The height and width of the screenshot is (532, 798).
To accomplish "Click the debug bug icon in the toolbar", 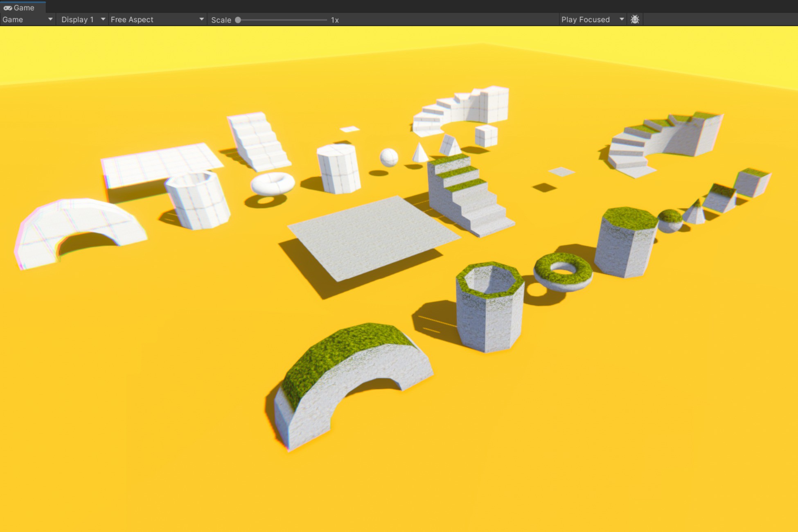I will 635,19.
